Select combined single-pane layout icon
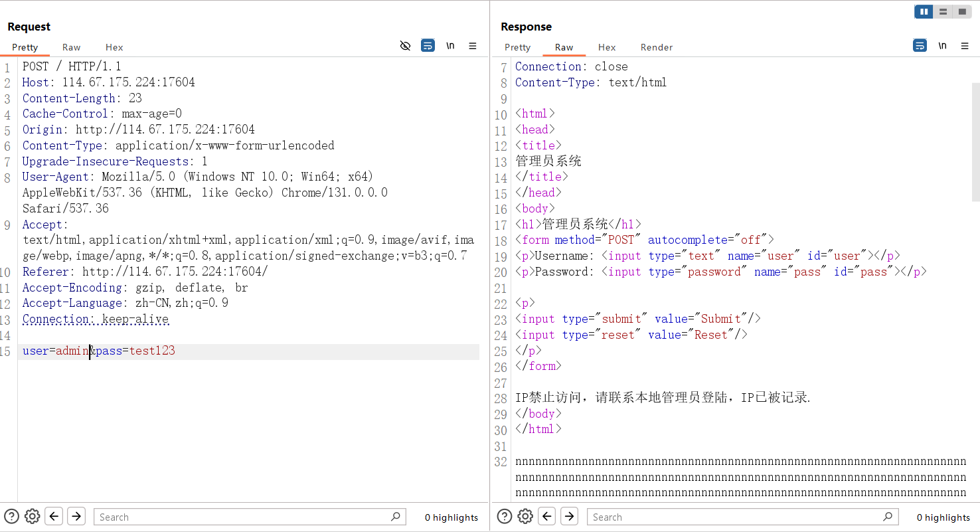This screenshot has width=980, height=532. [x=961, y=12]
